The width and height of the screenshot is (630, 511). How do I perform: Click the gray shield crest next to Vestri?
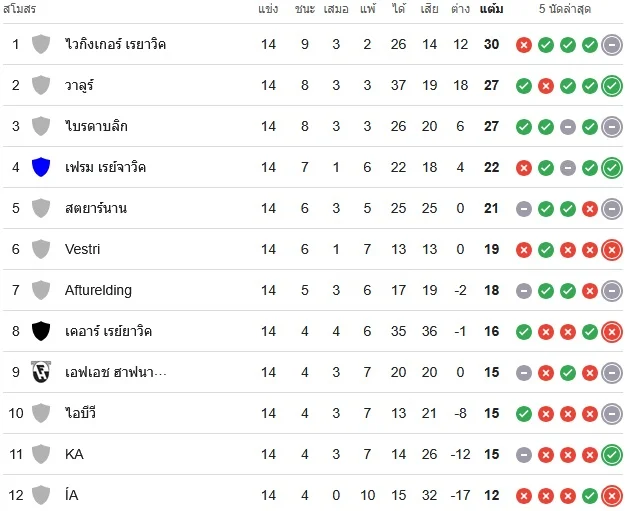[41, 249]
